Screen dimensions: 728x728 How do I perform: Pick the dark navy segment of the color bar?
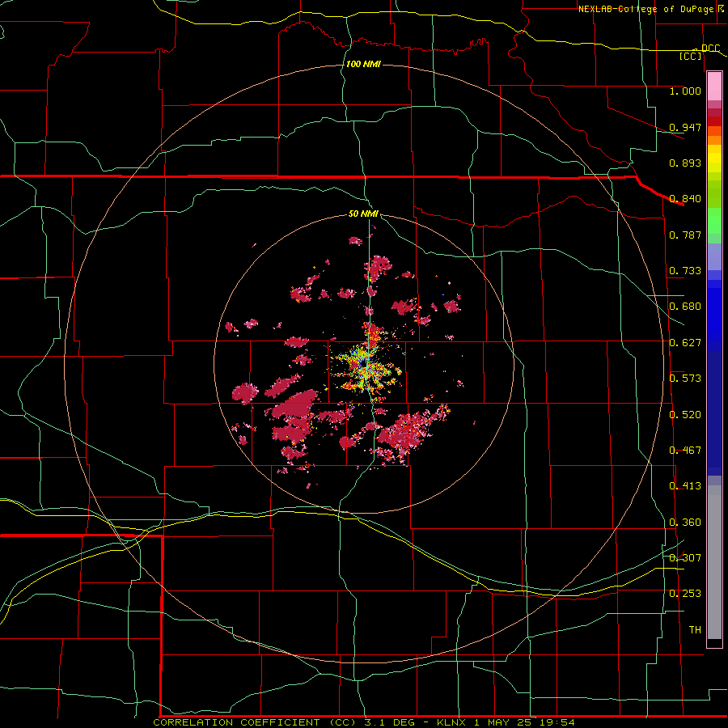click(x=714, y=413)
